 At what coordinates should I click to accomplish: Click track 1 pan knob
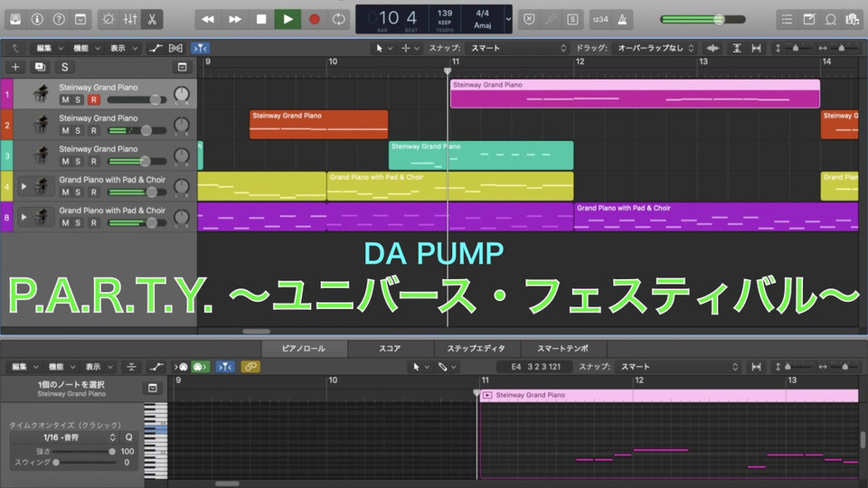(182, 94)
